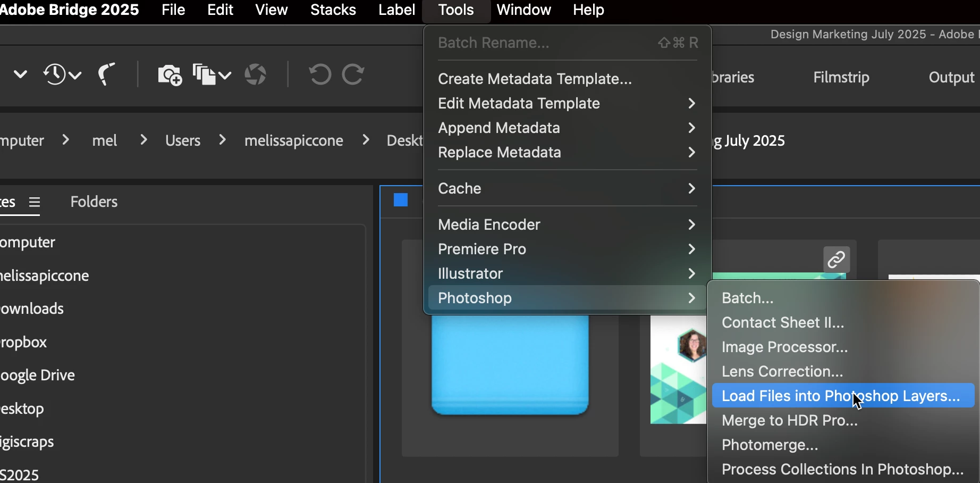Image resolution: width=980 pixels, height=483 pixels.
Task: Open the recent files clock icon
Action: pyautogui.click(x=54, y=74)
